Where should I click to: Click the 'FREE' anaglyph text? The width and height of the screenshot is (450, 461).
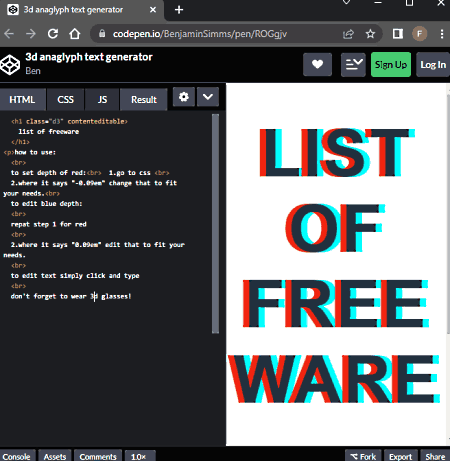click(336, 304)
